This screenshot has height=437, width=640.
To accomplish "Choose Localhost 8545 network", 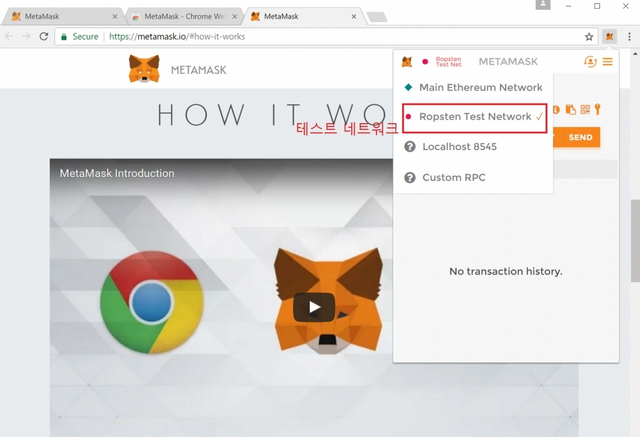I will tap(473, 146).
